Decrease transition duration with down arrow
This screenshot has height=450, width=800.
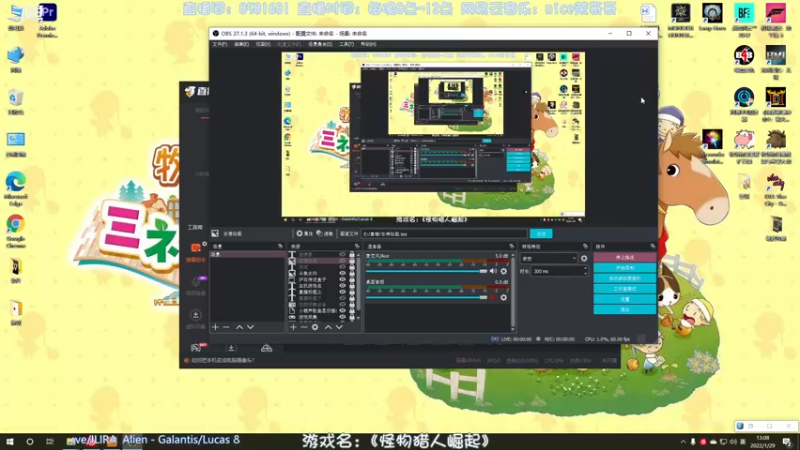click(585, 274)
